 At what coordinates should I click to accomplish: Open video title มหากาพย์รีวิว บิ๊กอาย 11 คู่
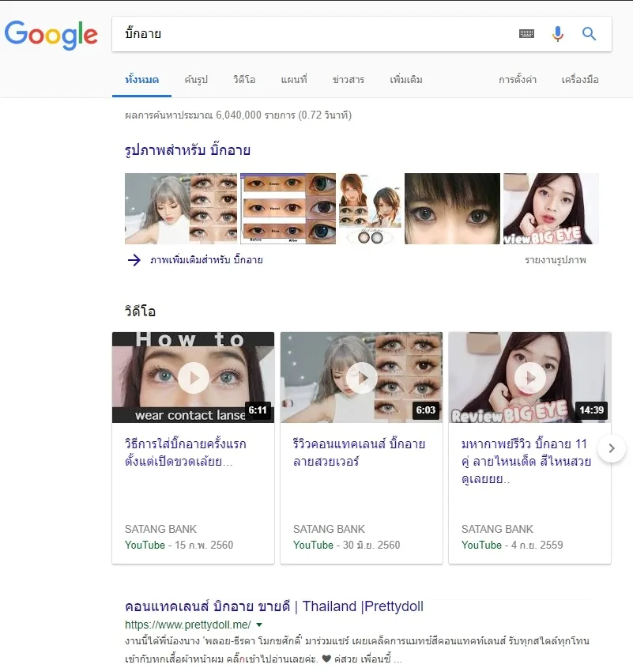(526, 461)
